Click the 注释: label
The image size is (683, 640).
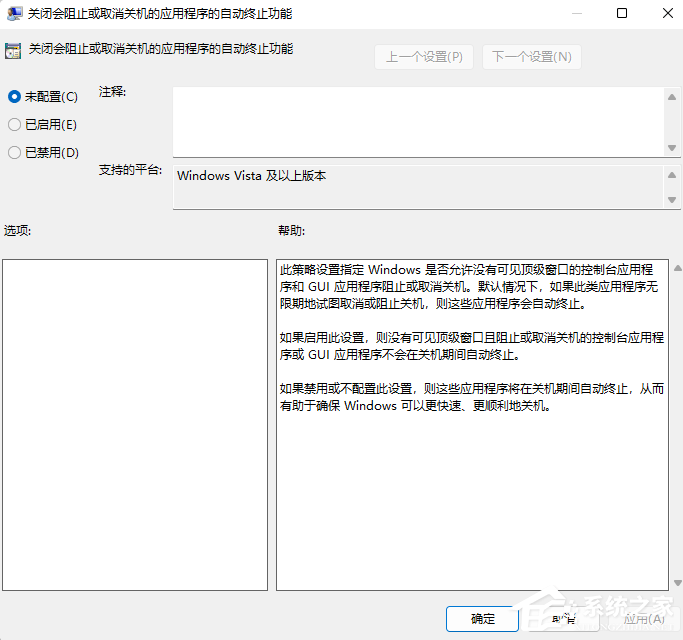coord(112,91)
